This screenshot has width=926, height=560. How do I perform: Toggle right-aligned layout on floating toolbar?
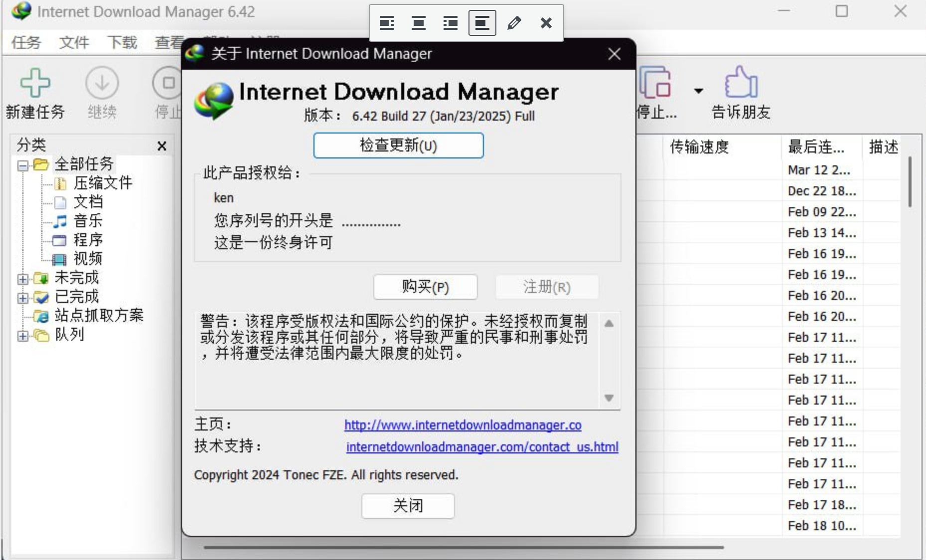tap(451, 22)
